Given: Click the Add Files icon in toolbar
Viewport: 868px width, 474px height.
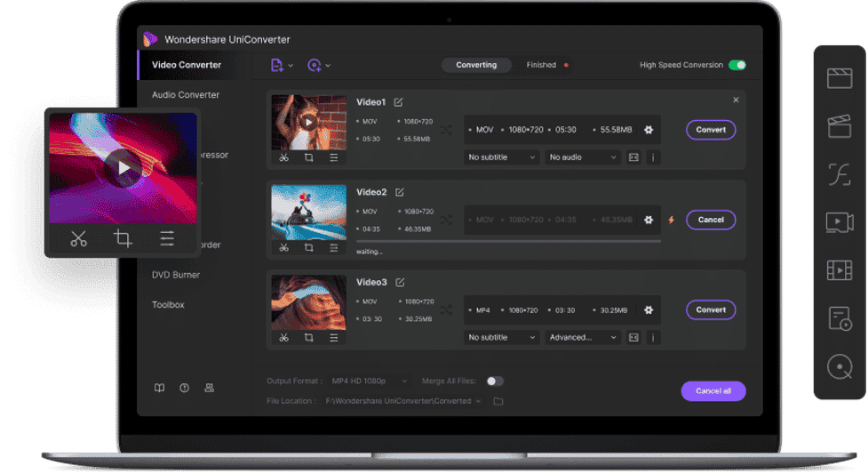Looking at the screenshot, I should [x=277, y=65].
